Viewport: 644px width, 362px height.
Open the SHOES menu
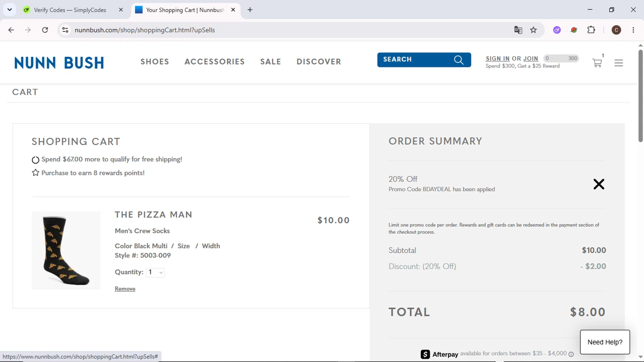[155, 62]
